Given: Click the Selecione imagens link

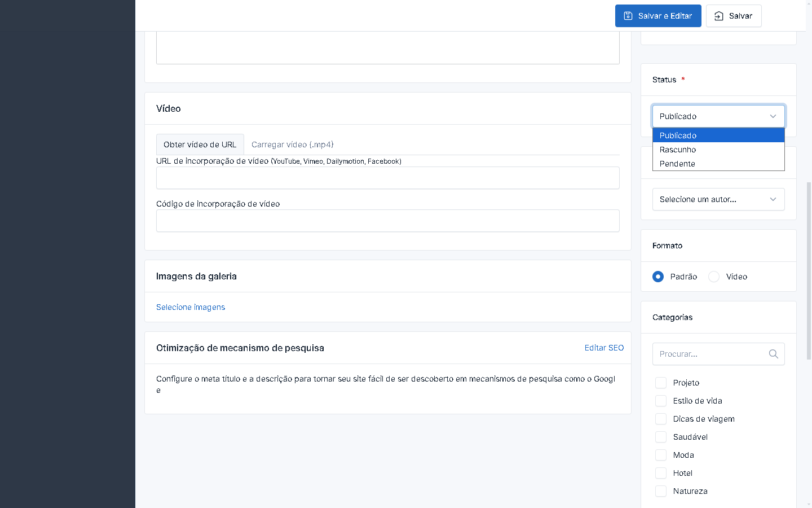Looking at the screenshot, I should [191, 307].
